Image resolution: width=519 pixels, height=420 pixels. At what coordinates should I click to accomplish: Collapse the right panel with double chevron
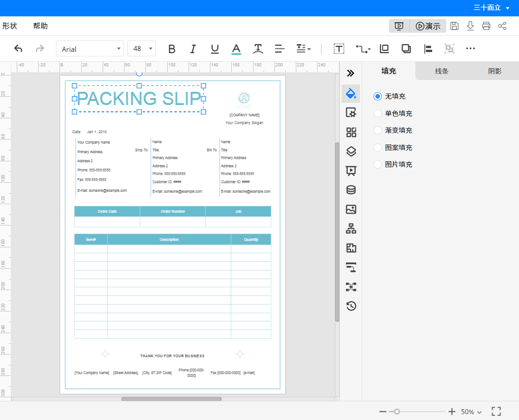click(x=350, y=73)
